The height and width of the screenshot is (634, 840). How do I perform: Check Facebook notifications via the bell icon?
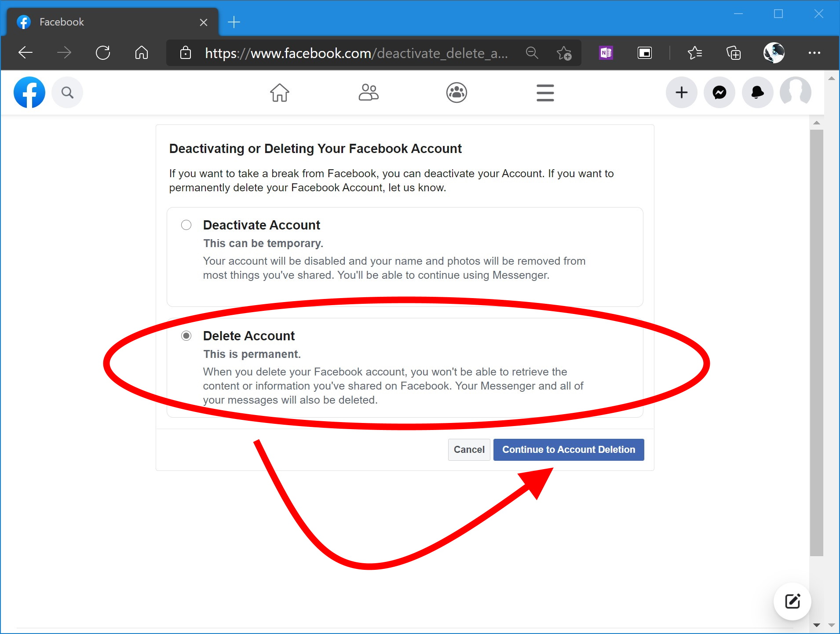point(757,92)
